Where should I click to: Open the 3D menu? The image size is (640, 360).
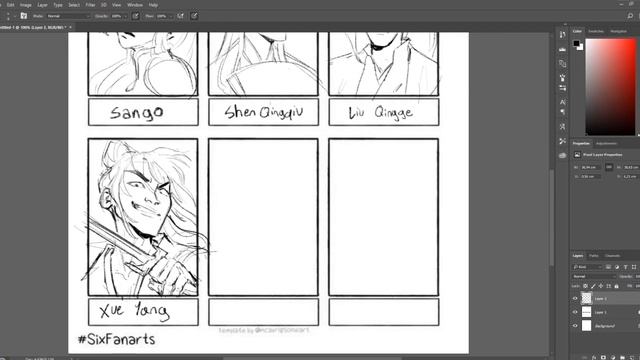(x=104, y=5)
